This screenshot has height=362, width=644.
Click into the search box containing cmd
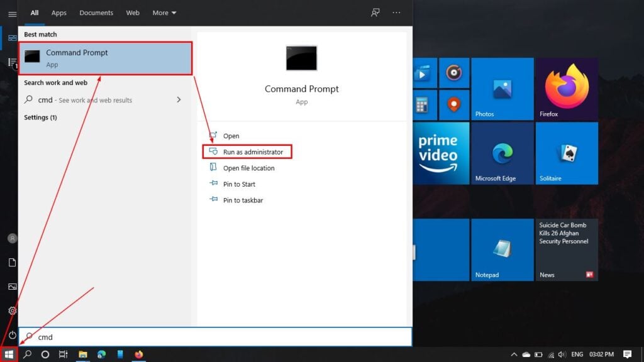(x=216, y=337)
